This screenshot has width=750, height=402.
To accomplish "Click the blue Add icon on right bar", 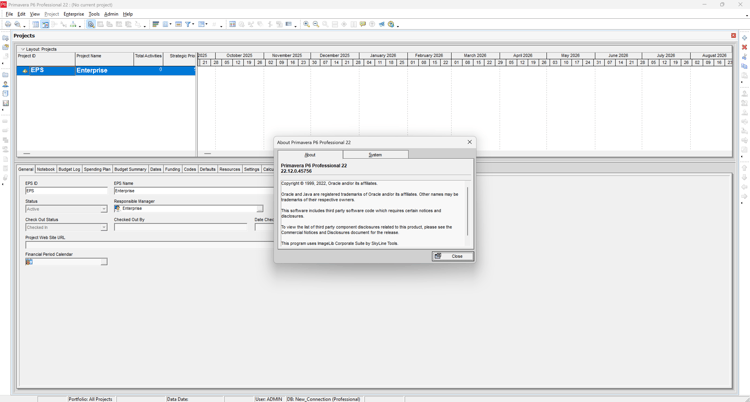I will (x=744, y=37).
